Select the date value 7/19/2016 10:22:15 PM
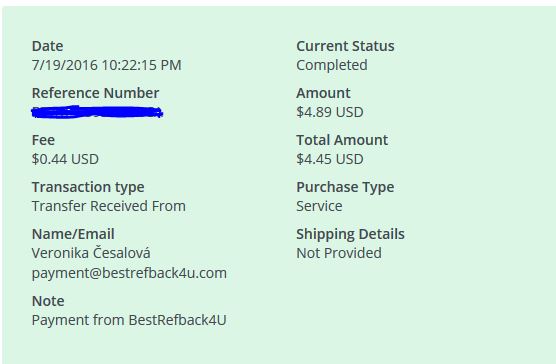 click(x=106, y=65)
